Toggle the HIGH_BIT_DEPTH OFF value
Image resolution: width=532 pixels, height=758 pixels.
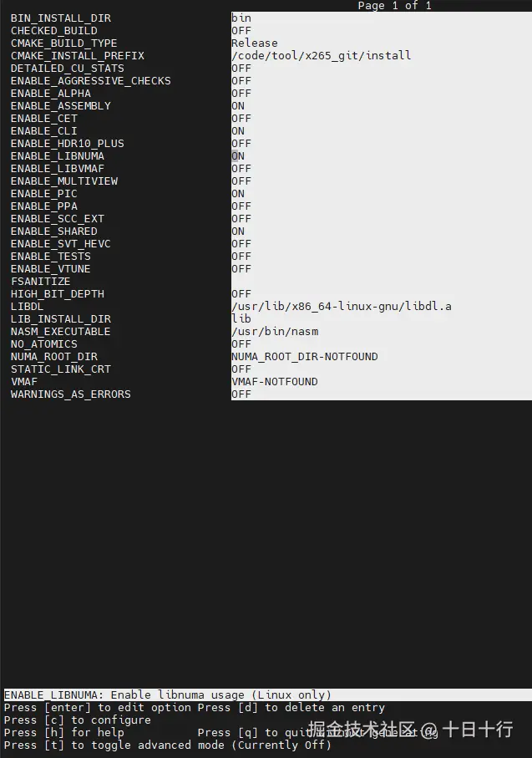coord(241,294)
